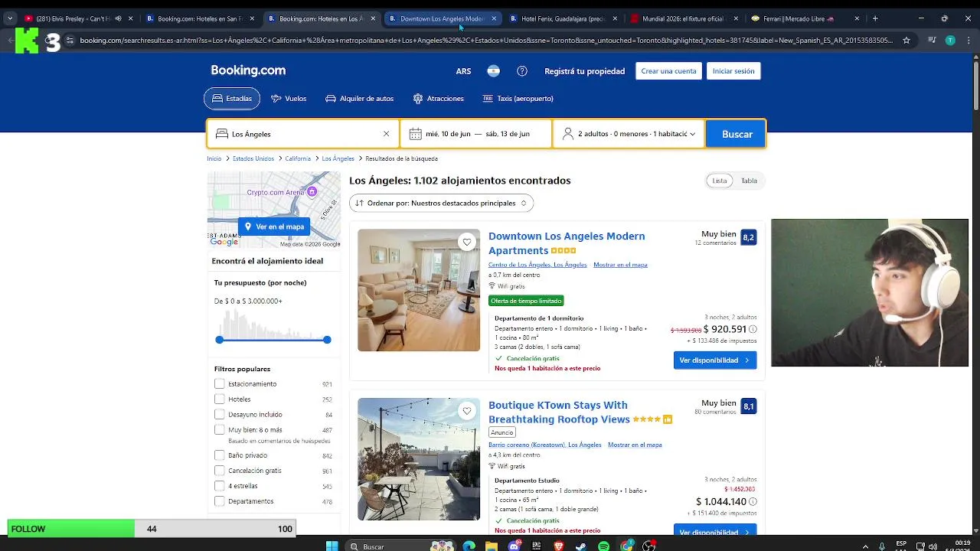Check the Hoteles filter
The height and width of the screenshot is (551, 980).
point(220,399)
